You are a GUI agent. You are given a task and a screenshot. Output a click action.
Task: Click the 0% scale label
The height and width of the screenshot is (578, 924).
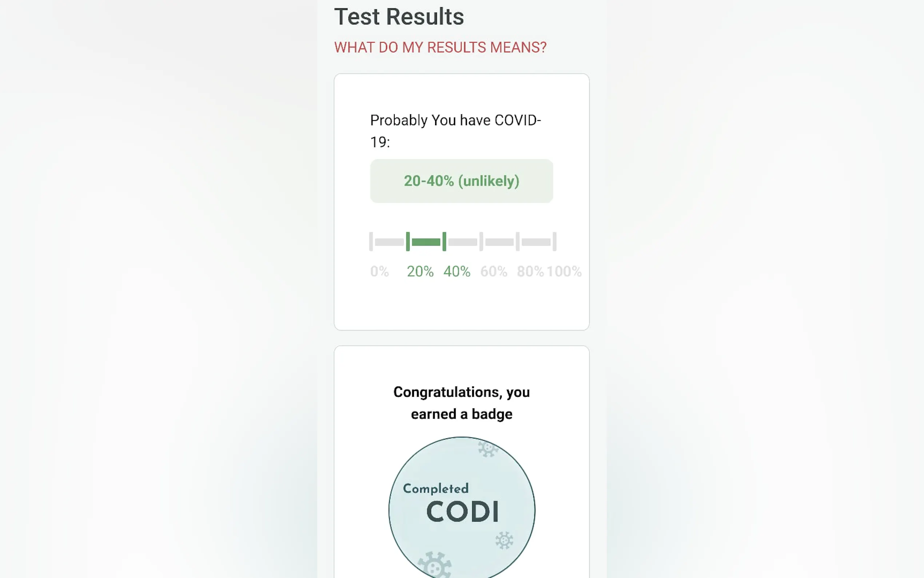(x=379, y=272)
